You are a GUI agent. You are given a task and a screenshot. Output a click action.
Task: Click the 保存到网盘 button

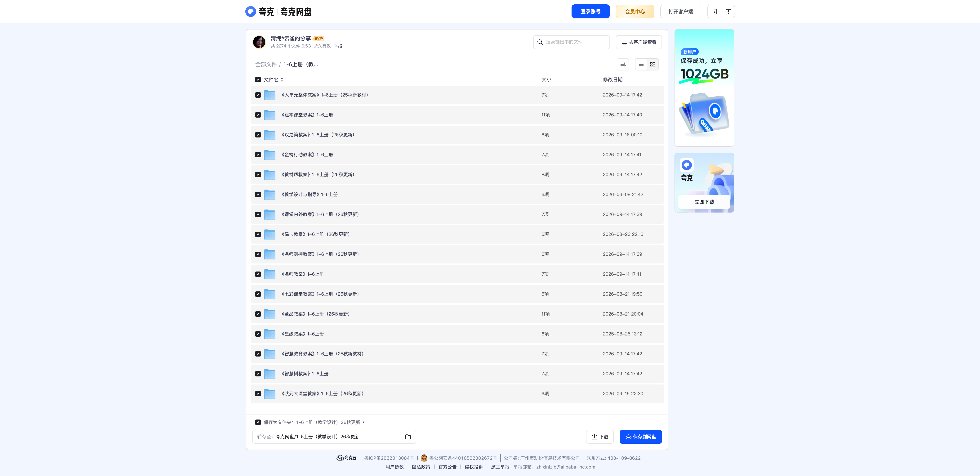(x=640, y=437)
